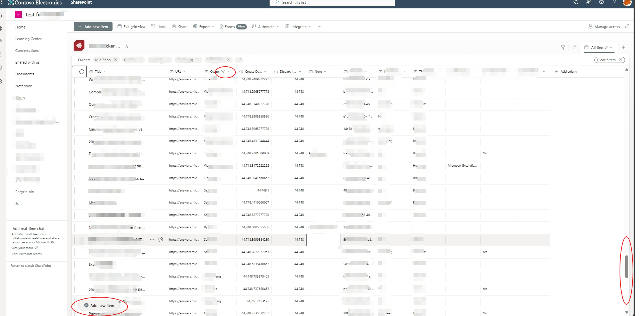
Task: Click Exit grid view
Action: pyautogui.click(x=132, y=27)
